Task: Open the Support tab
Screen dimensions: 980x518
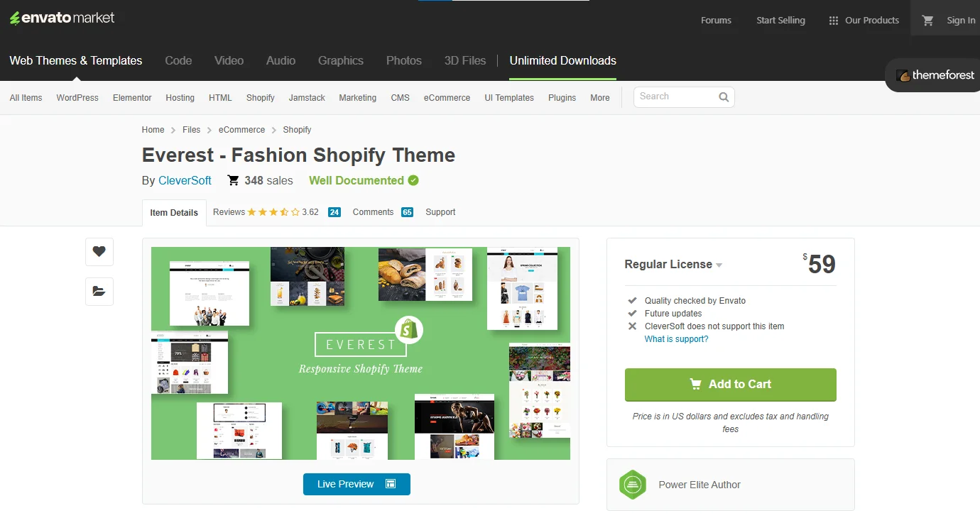Action: click(440, 212)
